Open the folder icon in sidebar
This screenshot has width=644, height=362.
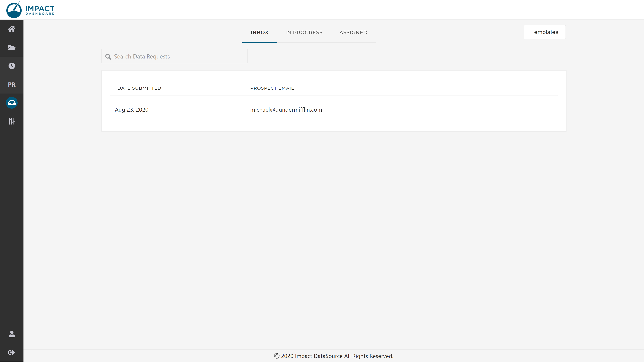(x=12, y=47)
